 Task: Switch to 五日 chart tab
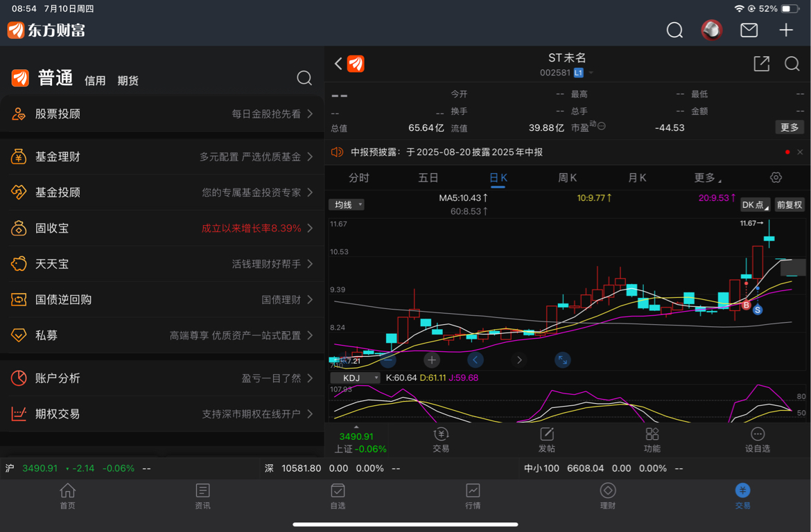pos(428,178)
